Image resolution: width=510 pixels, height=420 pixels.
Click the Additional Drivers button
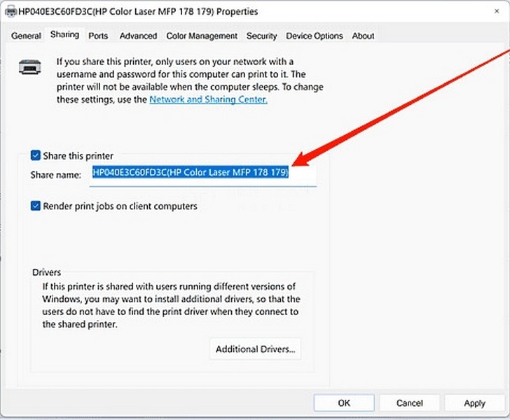[x=255, y=349]
